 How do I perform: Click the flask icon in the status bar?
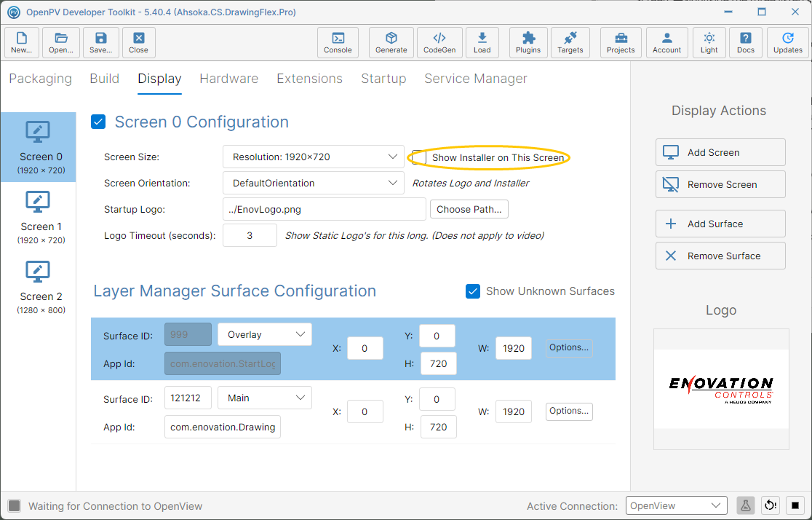click(746, 505)
